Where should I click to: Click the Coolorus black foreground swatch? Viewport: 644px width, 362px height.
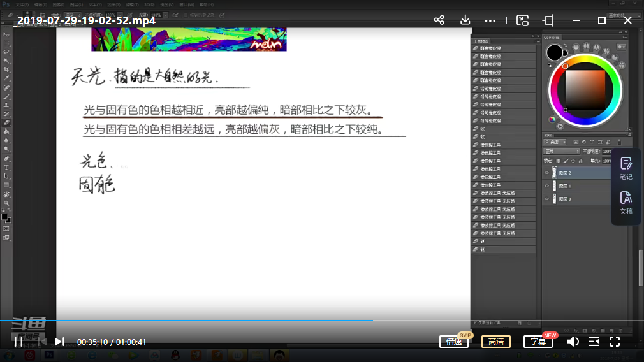point(555,52)
